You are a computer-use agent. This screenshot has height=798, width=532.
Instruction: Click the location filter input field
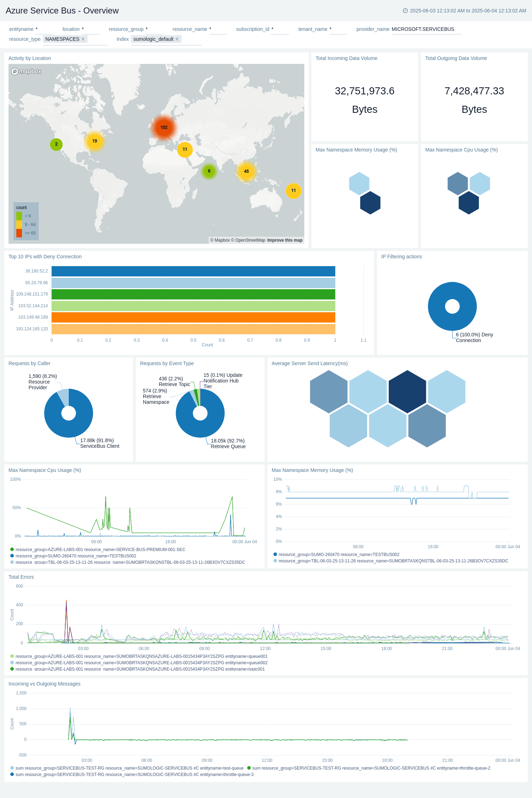(90, 29)
